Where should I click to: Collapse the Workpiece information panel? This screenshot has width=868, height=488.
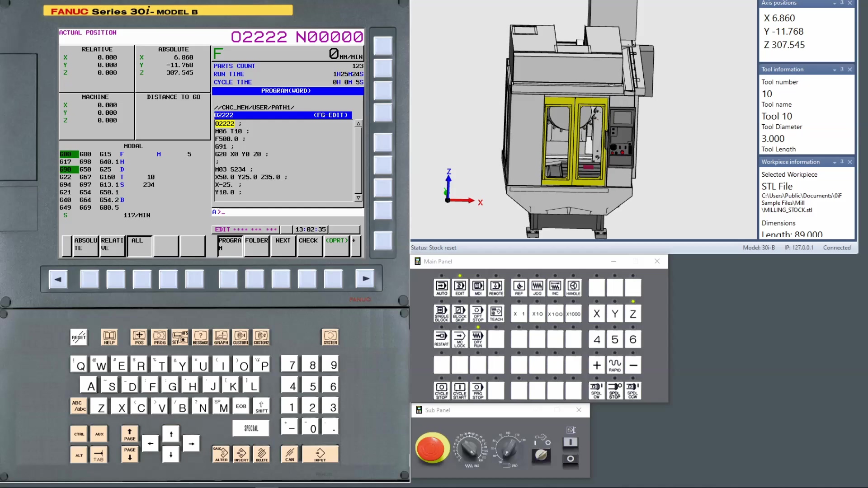pyautogui.click(x=834, y=162)
